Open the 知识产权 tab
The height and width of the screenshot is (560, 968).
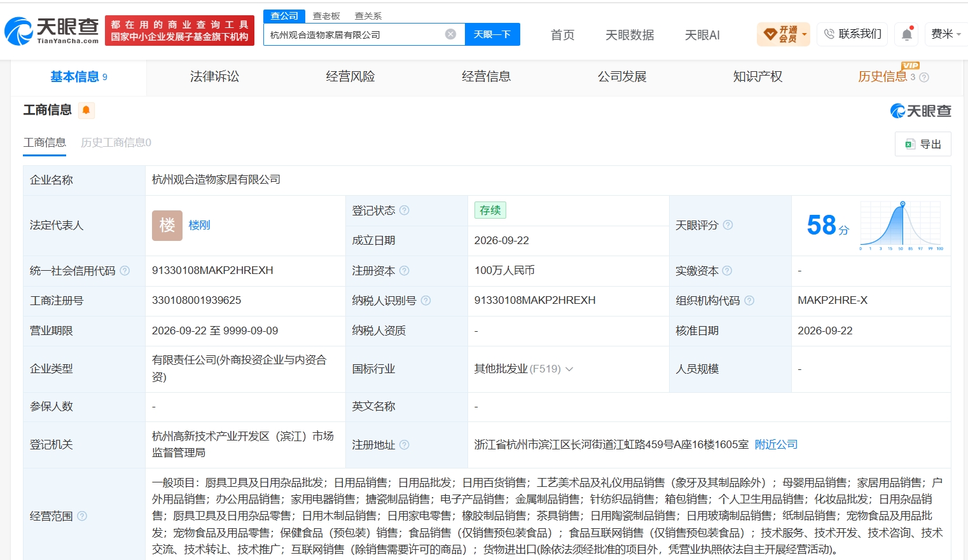758,77
